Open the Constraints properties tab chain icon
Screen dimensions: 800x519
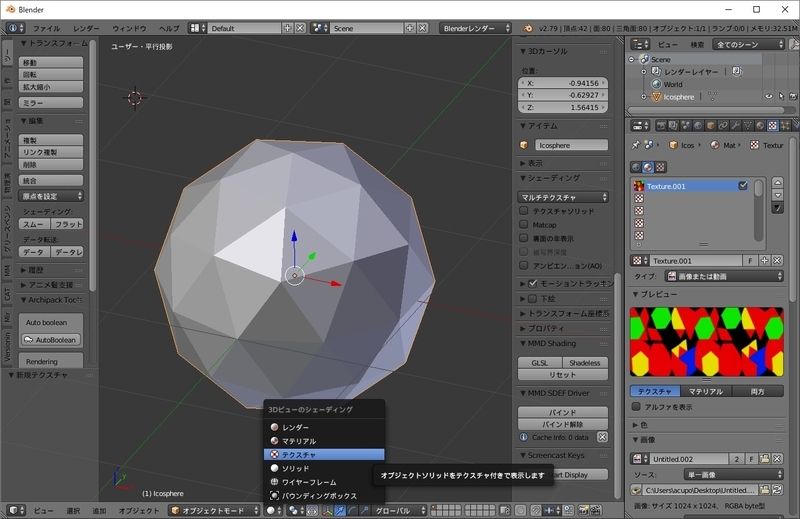click(x=723, y=126)
